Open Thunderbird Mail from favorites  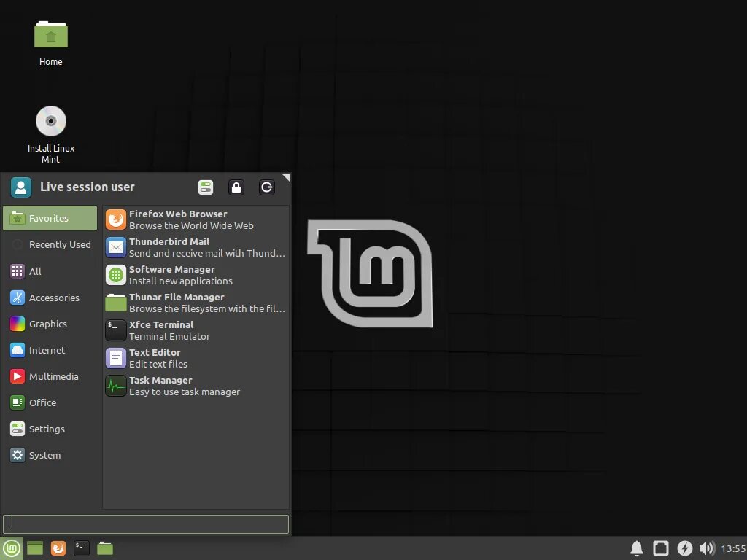coord(196,247)
